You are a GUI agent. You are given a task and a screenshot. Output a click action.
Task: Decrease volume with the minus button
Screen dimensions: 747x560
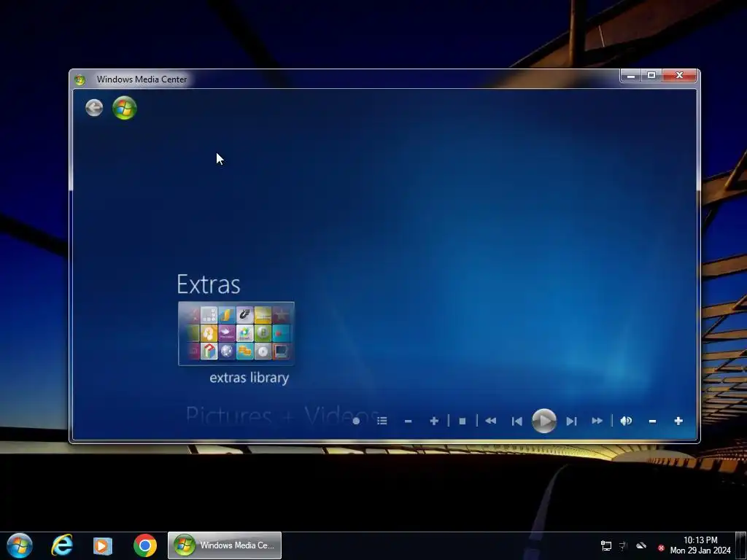point(652,421)
